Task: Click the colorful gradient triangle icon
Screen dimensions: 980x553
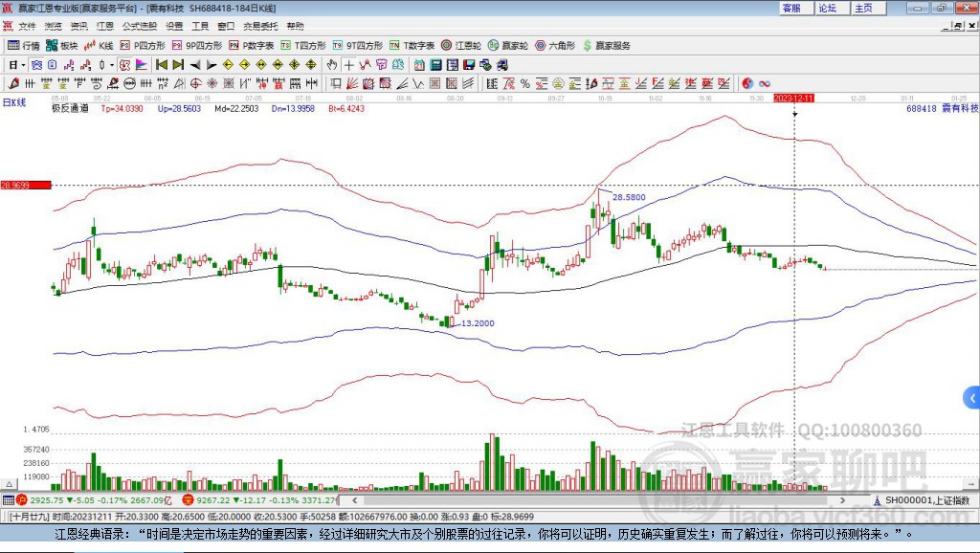Action: 142,65
